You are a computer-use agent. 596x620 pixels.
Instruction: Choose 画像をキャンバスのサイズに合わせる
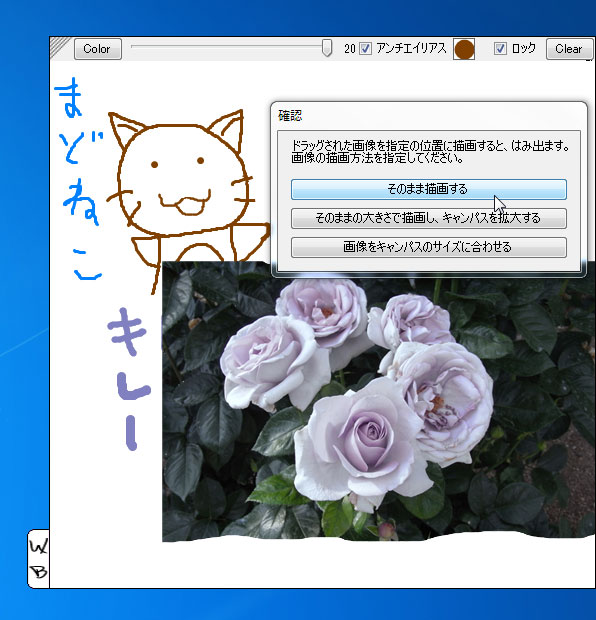pyautogui.click(x=429, y=248)
